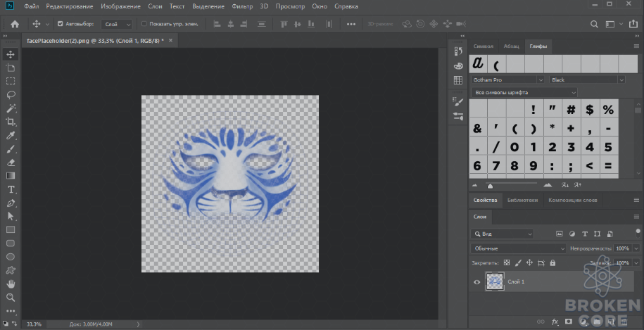Insert the $ glyph

[x=590, y=110]
